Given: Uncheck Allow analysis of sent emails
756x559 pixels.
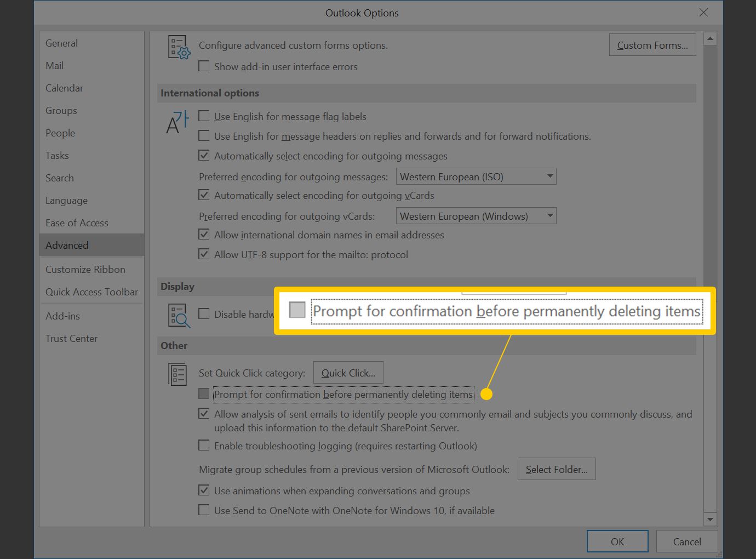Looking at the screenshot, I should (204, 414).
